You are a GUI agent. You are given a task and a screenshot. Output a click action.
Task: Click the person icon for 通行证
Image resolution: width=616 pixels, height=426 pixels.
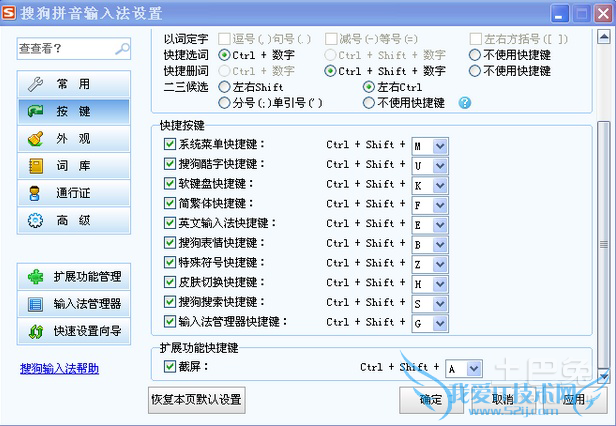point(35,193)
